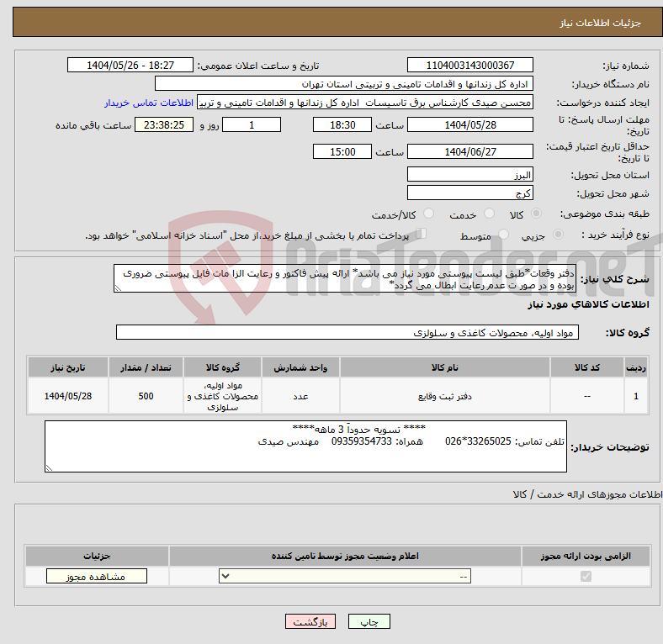The width and height of the screenshot is (663, 644).
Task: Click the جزئیات اطلاعات نیاز page title
Action: click(601, 23)
